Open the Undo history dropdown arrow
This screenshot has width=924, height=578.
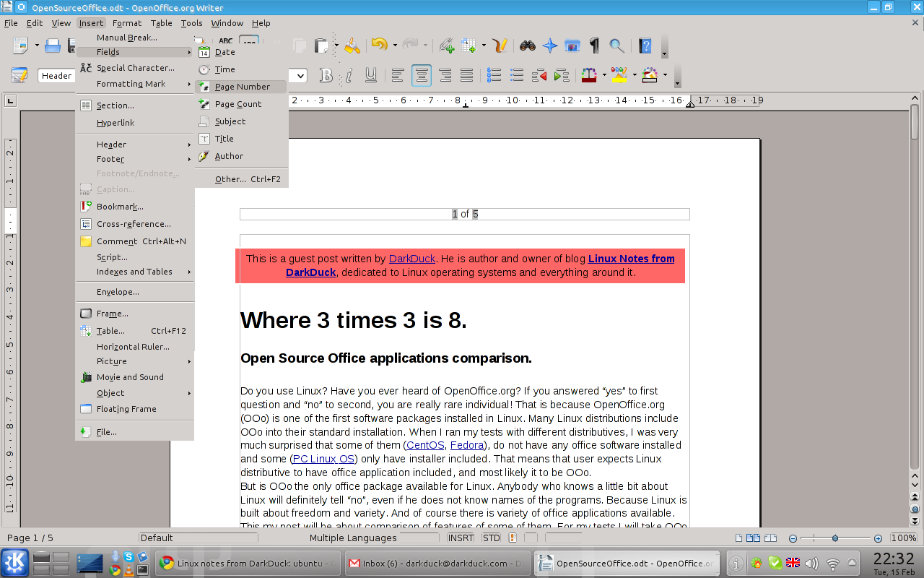point(395,46)
